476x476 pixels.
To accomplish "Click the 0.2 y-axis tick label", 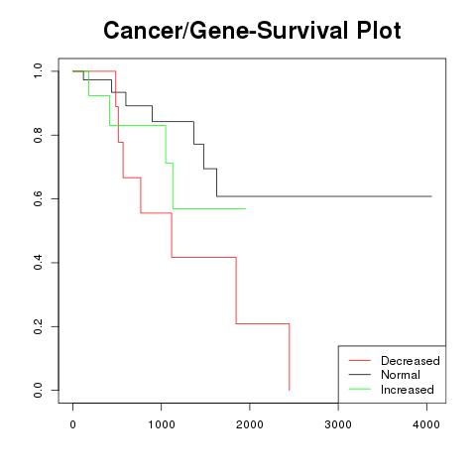I will [x=38, y=326].
